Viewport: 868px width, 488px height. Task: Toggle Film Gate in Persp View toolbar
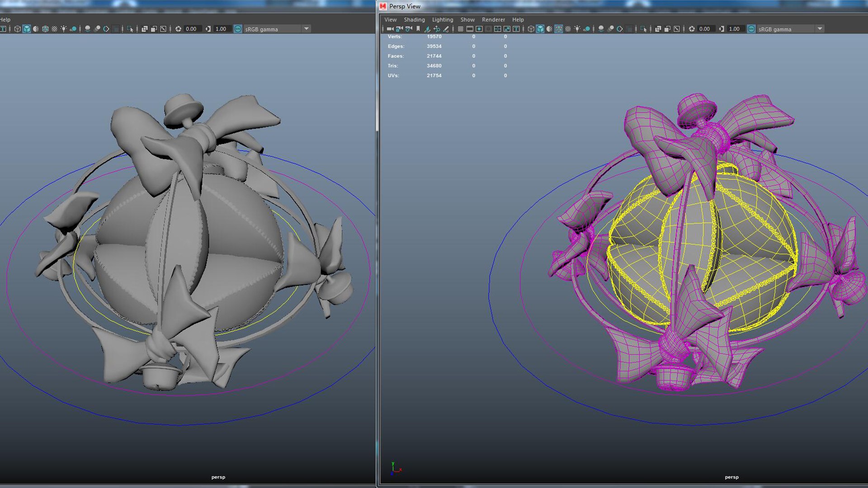(x=470, y=29)
